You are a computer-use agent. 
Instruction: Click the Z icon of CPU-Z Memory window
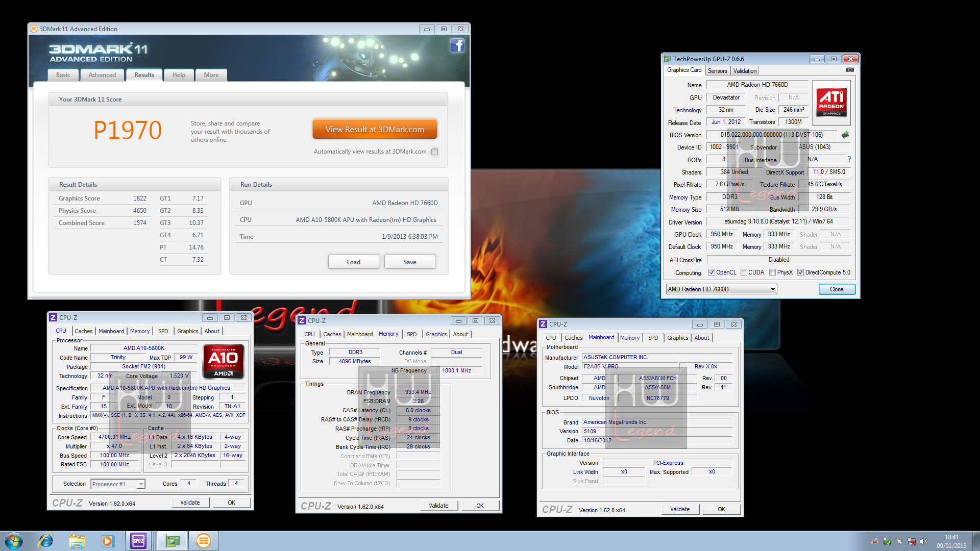click(x=302, y=320)
